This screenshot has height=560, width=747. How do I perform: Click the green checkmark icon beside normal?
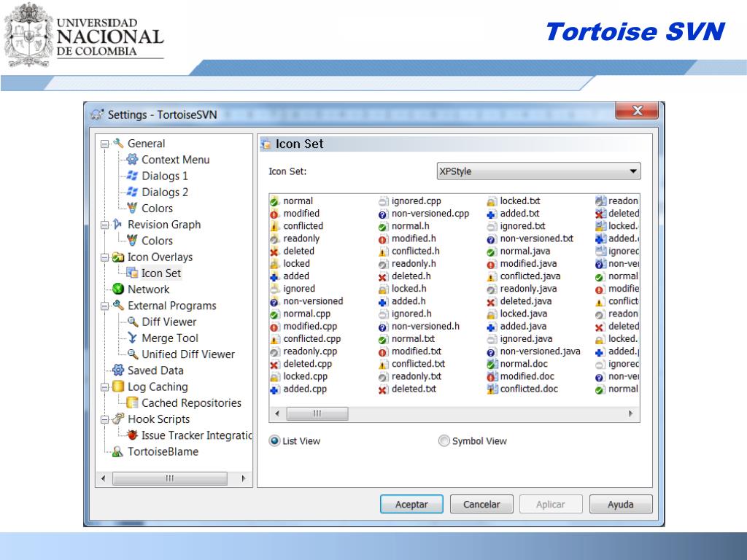click(x=274, y=201)
